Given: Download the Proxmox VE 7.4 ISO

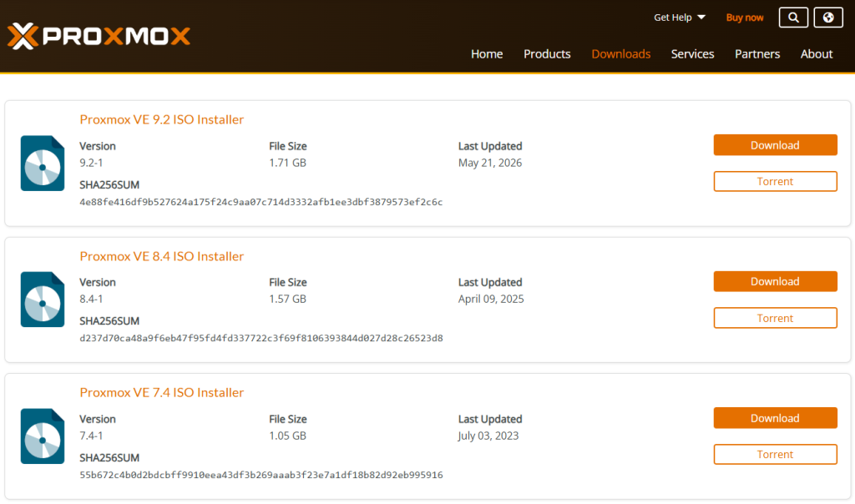Looking at the screenshot, I should [776, 418].
